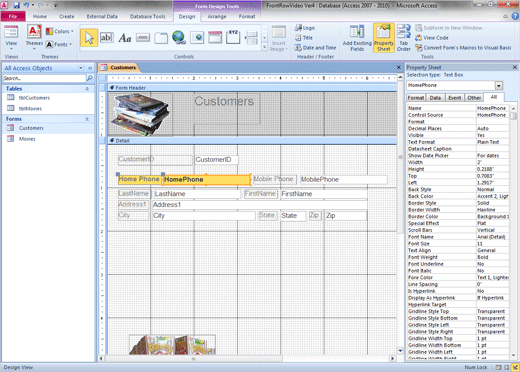Open the File tab
Image resolution: width=520 pixels, height=372 pixels.
(13, 16)
